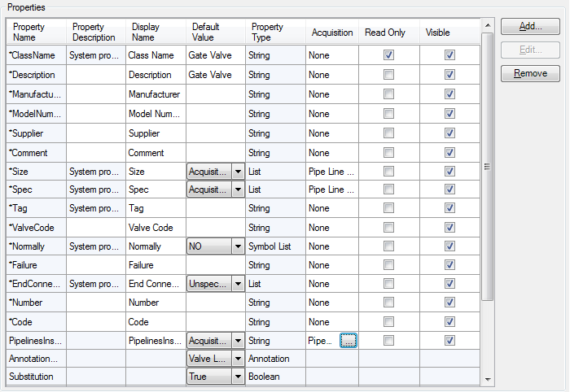Toggle Visible checkbox for Normally row
The height and width of the screenshot is (392, 570).
(x=449, y=246)
